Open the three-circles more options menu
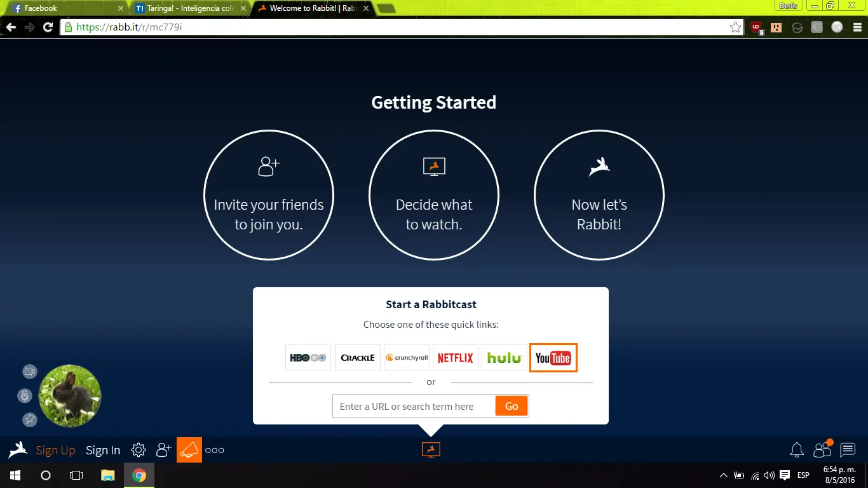The width and height of the screenshot is (868, 488). point(215,451)
